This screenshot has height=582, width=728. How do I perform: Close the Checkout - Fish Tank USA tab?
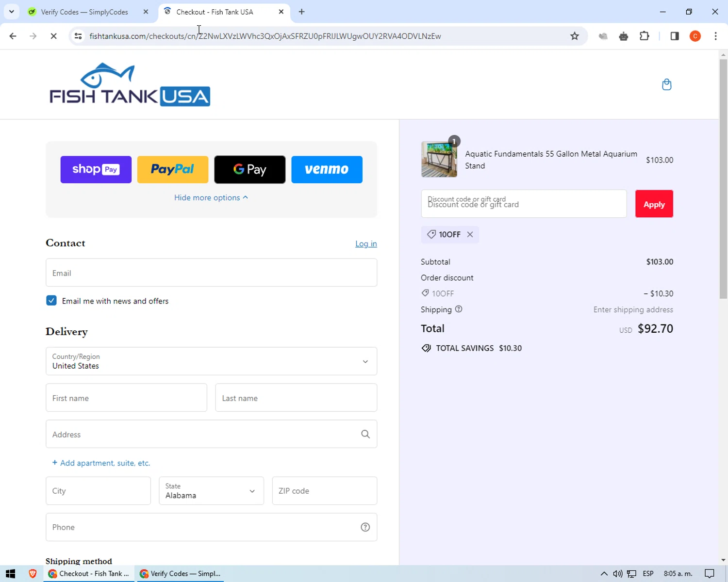(281, 12)
